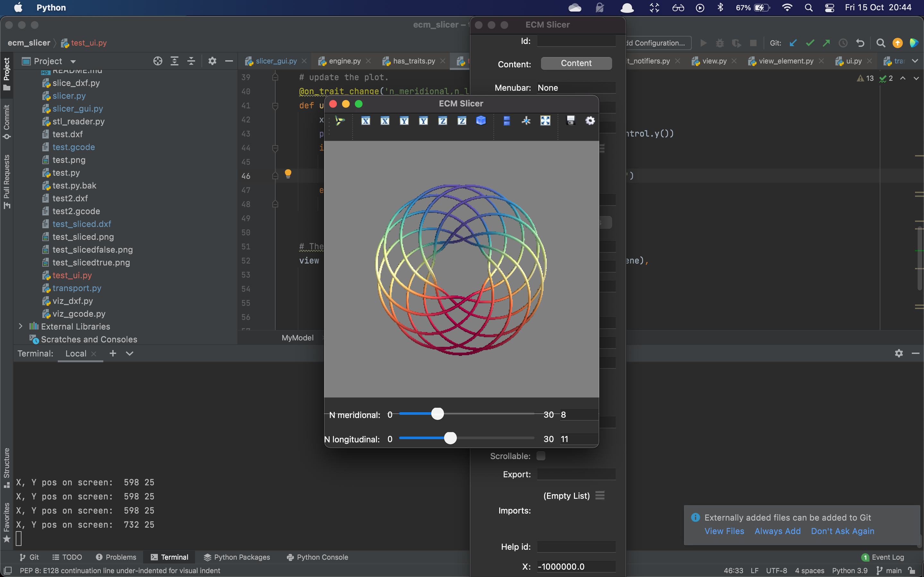Open the hidden editor tabs chevron
The width and height of the screenshot is (924, 577).
pyautogui.click(x=915, y=61)
